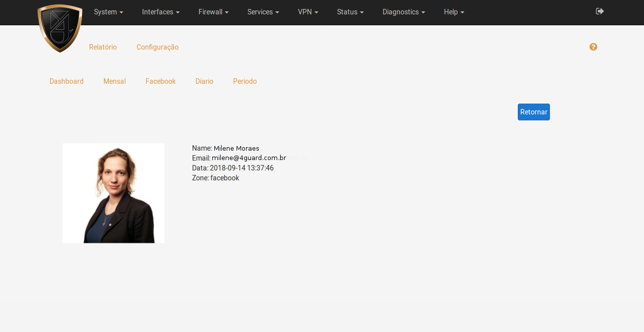This screenshot has width=644, height=332.
Task: Click the user's profile photo
Action: pos(113,193)
